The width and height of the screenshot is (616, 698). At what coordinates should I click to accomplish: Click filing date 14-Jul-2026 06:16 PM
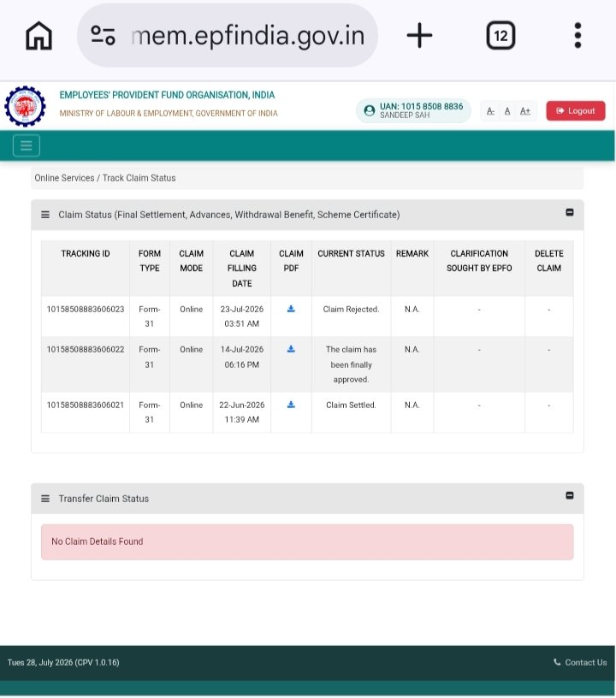pos(241,357)
